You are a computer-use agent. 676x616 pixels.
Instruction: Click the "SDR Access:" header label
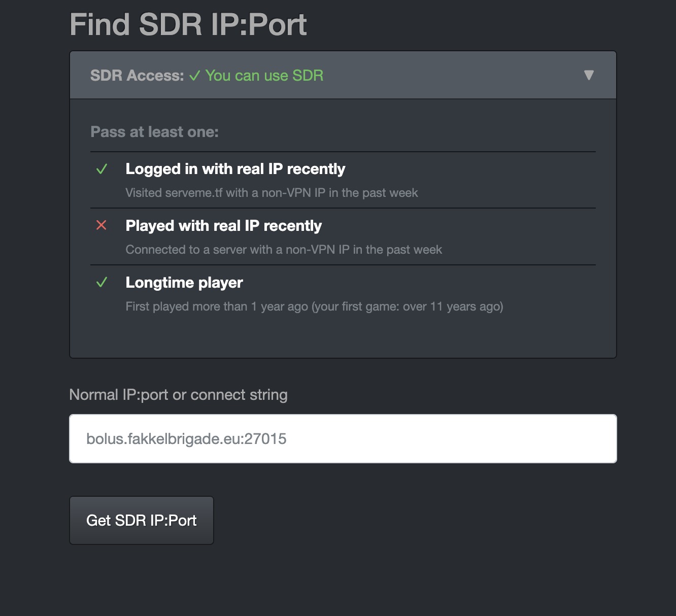pos(137,76)
